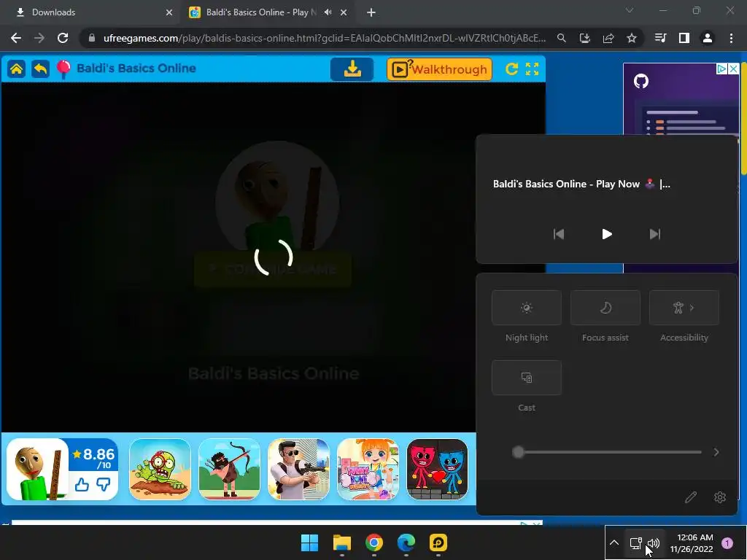Open Chrome media controls icon
Viewport: 747px width, 560px height.
(x=660, y=38)
